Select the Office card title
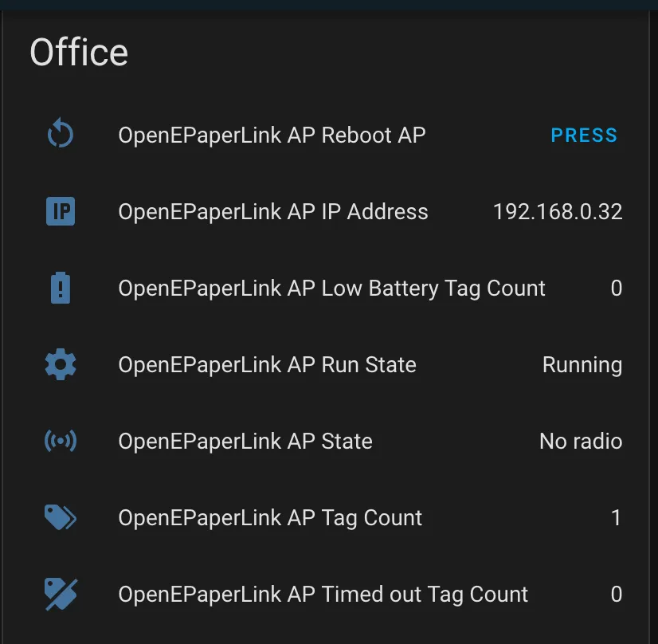Viewport: 658px width, 644px height. [79, 52]
